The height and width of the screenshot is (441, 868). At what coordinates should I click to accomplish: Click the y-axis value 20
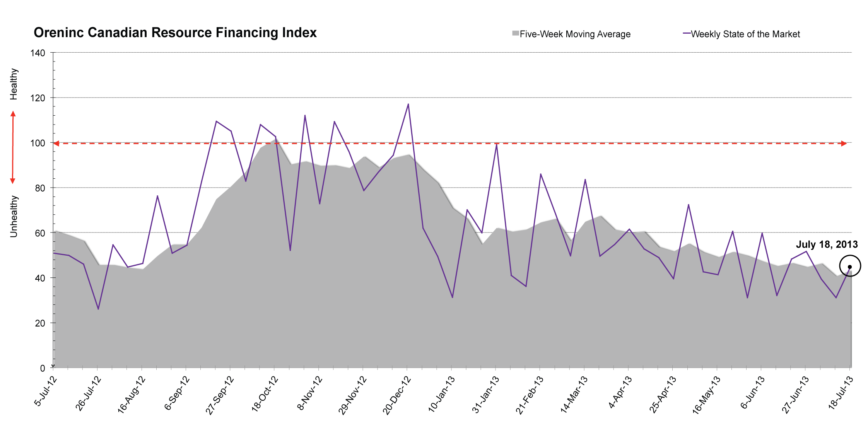pos(40,323)
